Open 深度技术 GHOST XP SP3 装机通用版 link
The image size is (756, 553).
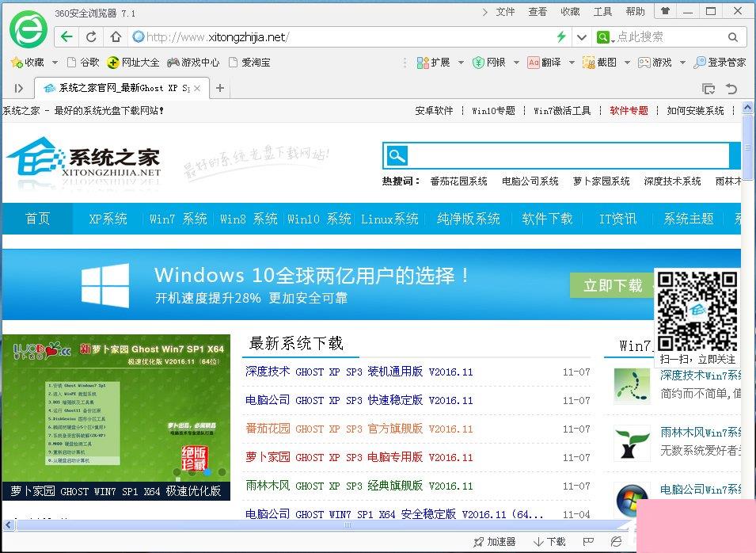[359, 372]
